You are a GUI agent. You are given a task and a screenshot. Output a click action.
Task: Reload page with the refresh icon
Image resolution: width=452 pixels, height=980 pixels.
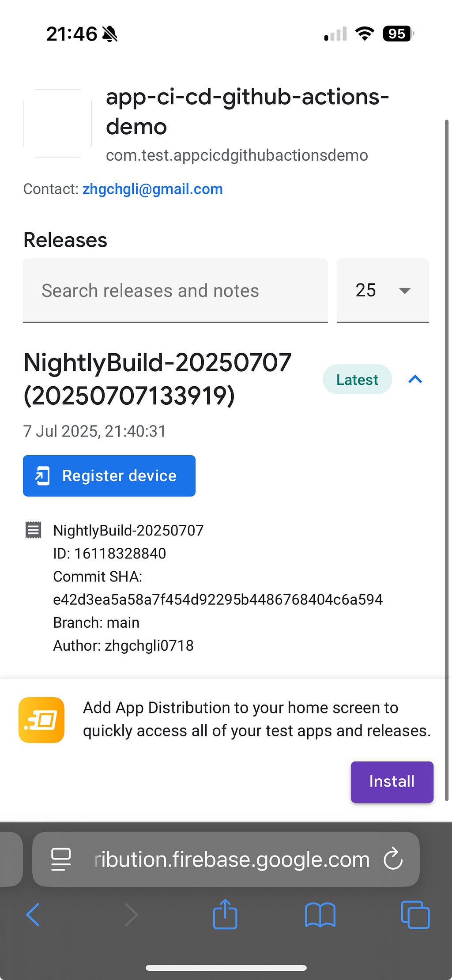393,859
